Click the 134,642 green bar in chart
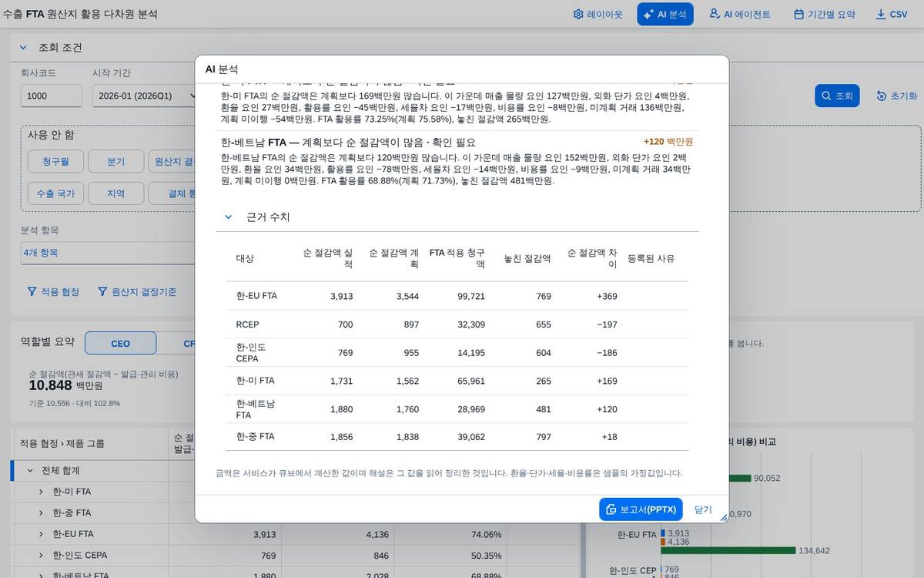This screenshot has width=924, height=578. (727, 551)
